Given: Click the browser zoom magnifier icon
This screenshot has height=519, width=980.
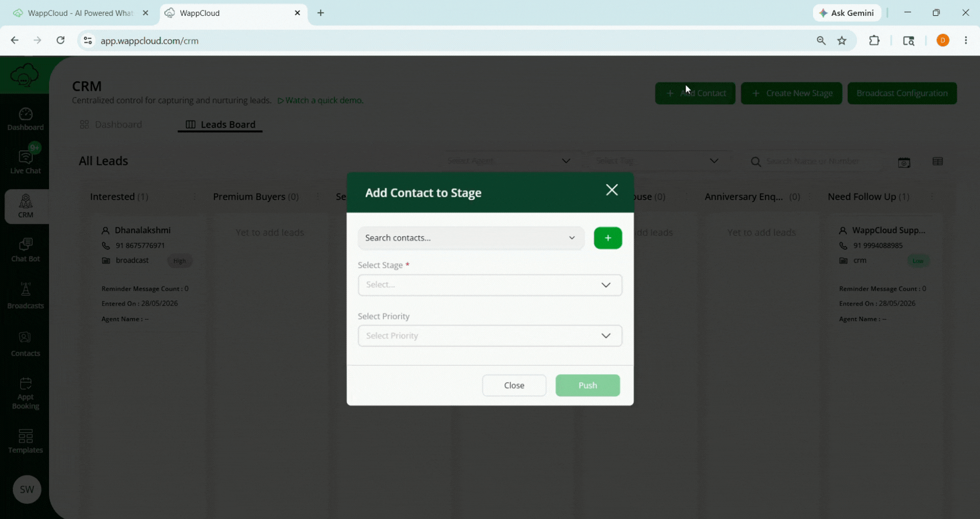Looking at the screenshot, I should click(x=821, y=41).
